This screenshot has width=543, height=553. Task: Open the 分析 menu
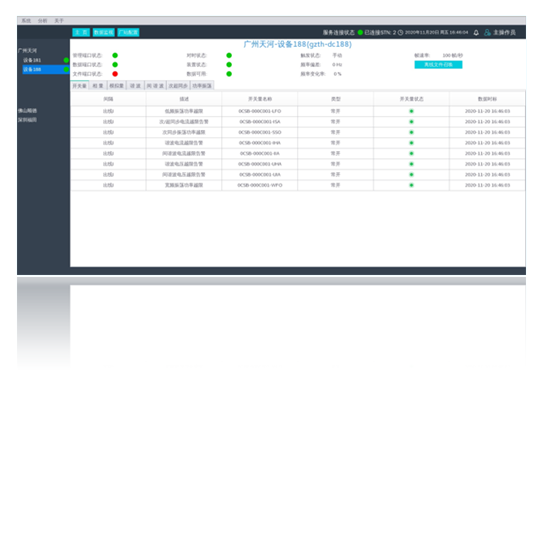tap(42, 21)
